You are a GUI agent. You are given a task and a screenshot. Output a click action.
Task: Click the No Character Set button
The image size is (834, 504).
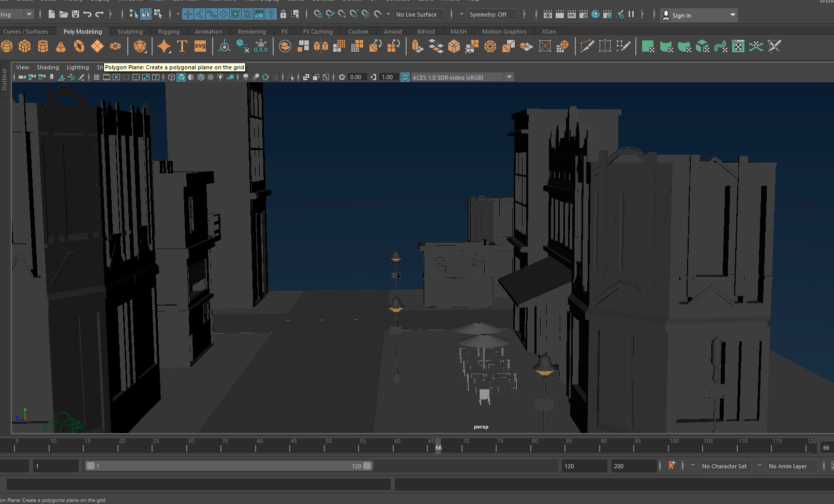(x=724, y=466)
